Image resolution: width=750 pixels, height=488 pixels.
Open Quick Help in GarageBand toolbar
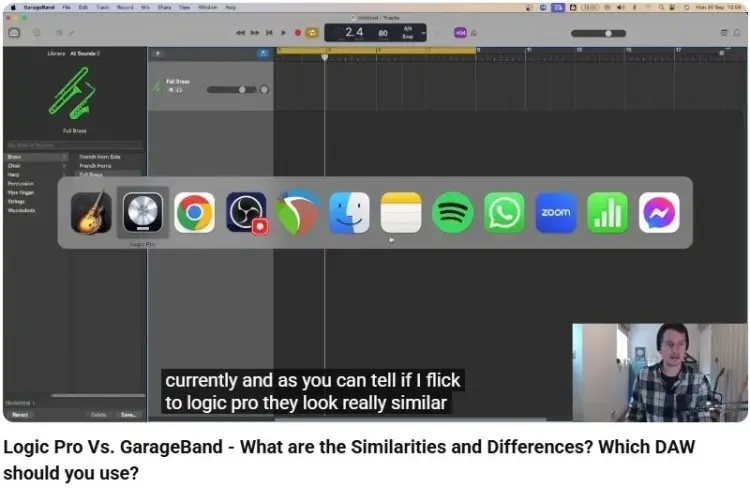[x=37, y=33]
